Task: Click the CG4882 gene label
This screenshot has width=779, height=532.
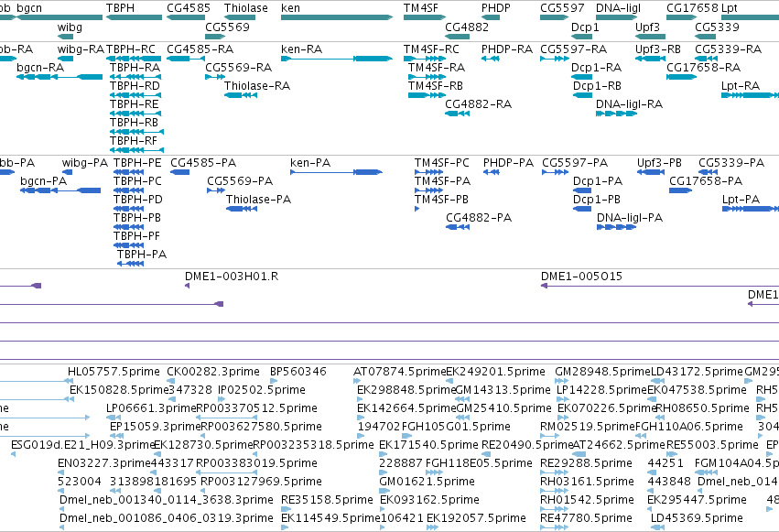Action: coord(467,27)
